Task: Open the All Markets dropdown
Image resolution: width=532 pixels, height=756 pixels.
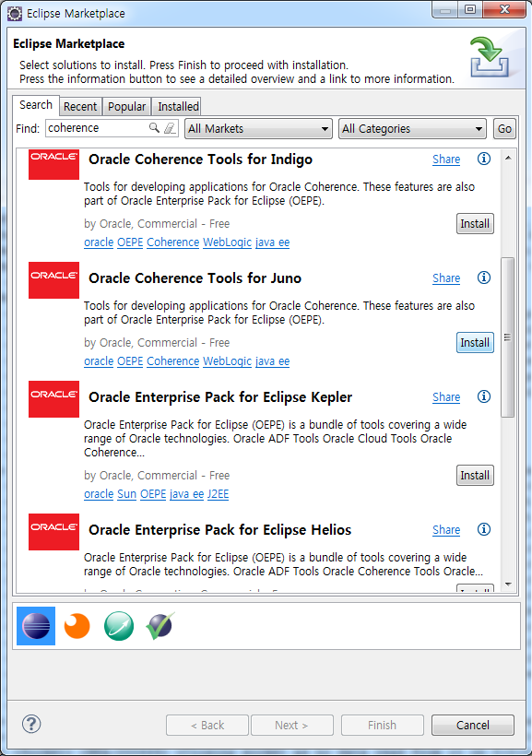Action: (258, 129)
